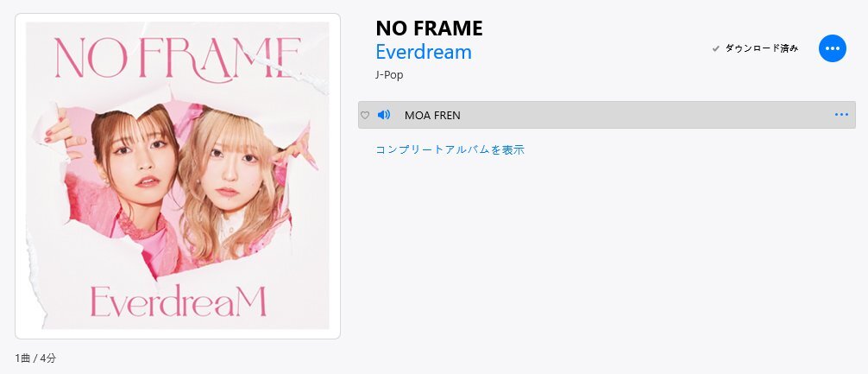Click the blonde woman's pointing hand on cover
The height and width of the screenshot is (374, 868).
tap(298, 149)
